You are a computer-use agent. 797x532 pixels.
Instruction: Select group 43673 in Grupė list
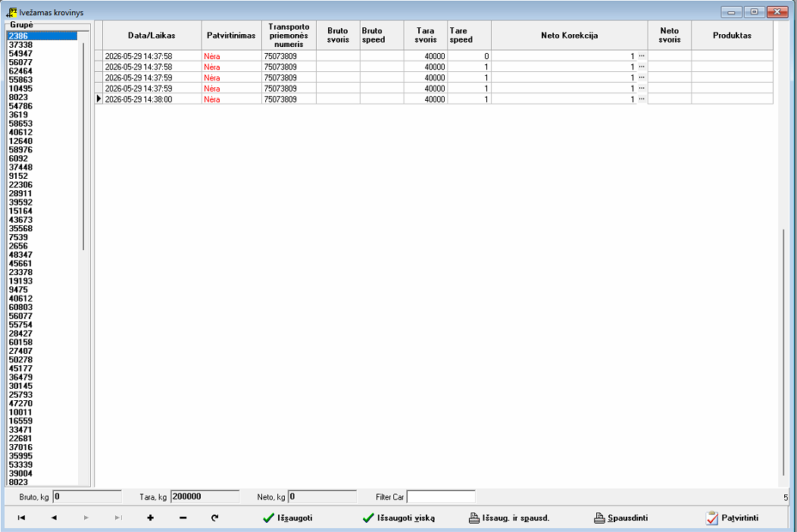(x=42, y=220)
